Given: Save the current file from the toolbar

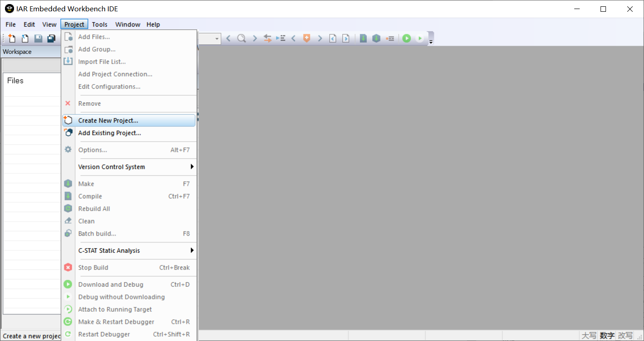Looking at the screenshot, I should tap(38, 38).
